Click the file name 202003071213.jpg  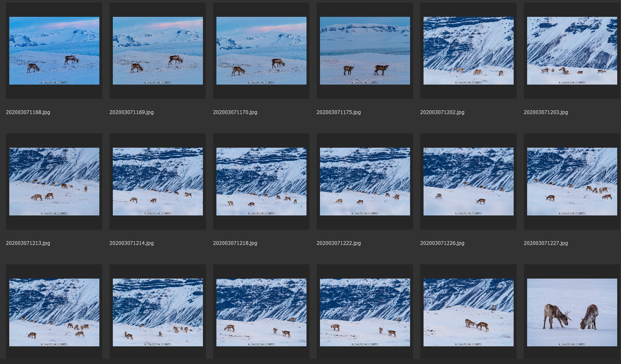pyautogui.click(x=28, y=243)
